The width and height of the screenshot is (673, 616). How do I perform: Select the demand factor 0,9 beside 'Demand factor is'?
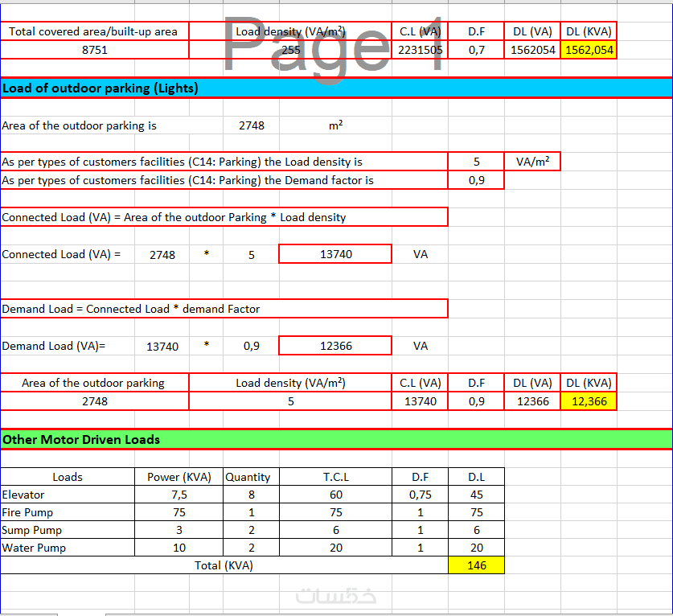[477, 180]
